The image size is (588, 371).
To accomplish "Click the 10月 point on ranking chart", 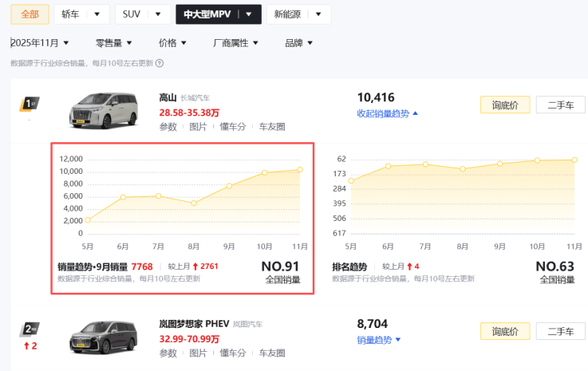I will (x=537, y=160).
